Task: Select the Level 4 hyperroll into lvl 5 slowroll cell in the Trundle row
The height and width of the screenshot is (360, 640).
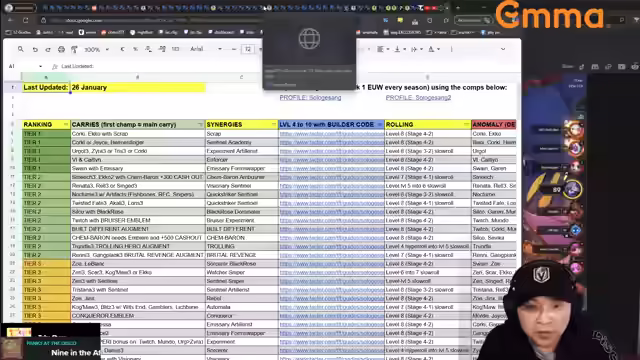Action: (428, 246)
